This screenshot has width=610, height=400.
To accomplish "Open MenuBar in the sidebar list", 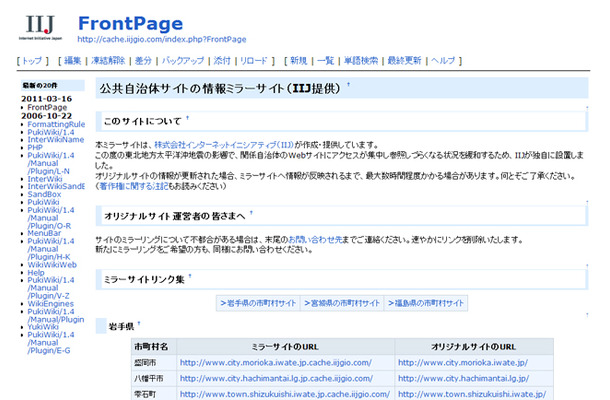I will (x=44, y=233).
